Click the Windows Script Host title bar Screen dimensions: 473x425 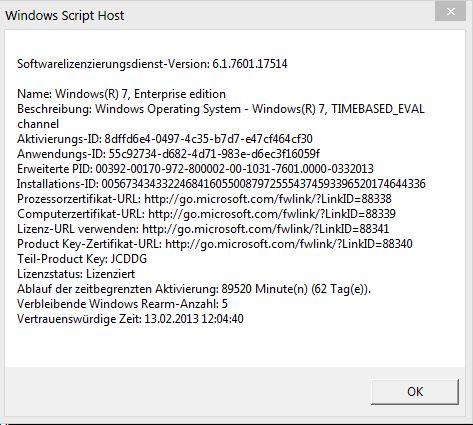coord(217,15)
